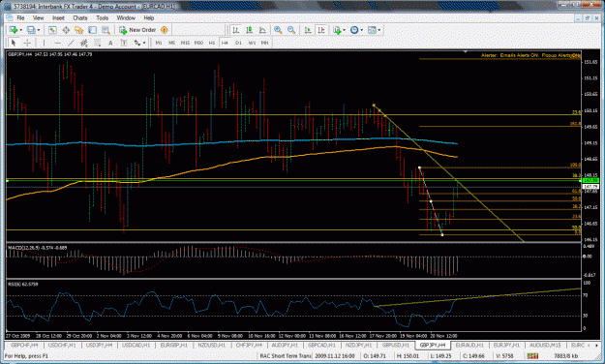Screen dimensions: 605x364
Task: Toggle the Terminal window icon
Action: pos(93,30)
